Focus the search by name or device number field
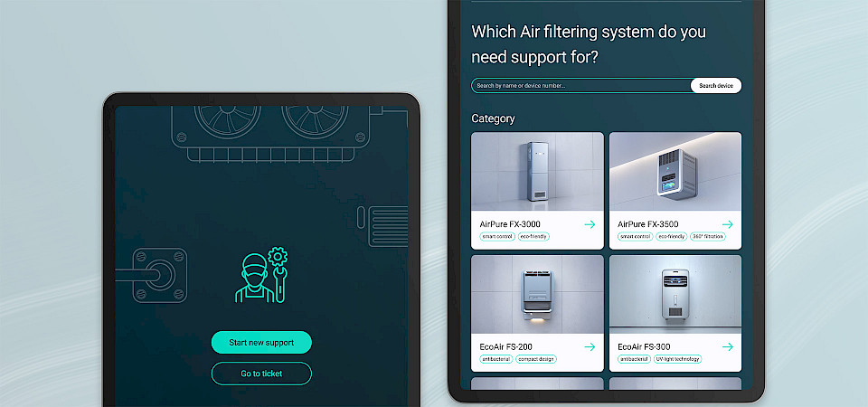The image size is (868, 407). (581, 85)
